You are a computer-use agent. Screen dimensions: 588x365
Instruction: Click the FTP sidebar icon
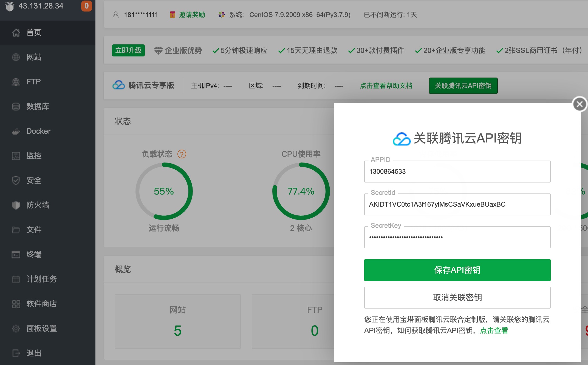(16, 82)
